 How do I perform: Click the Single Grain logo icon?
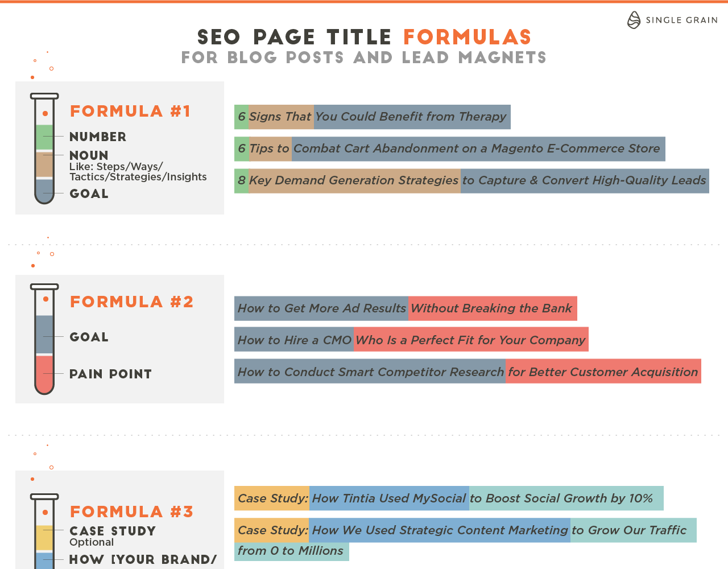pos(634,20)
